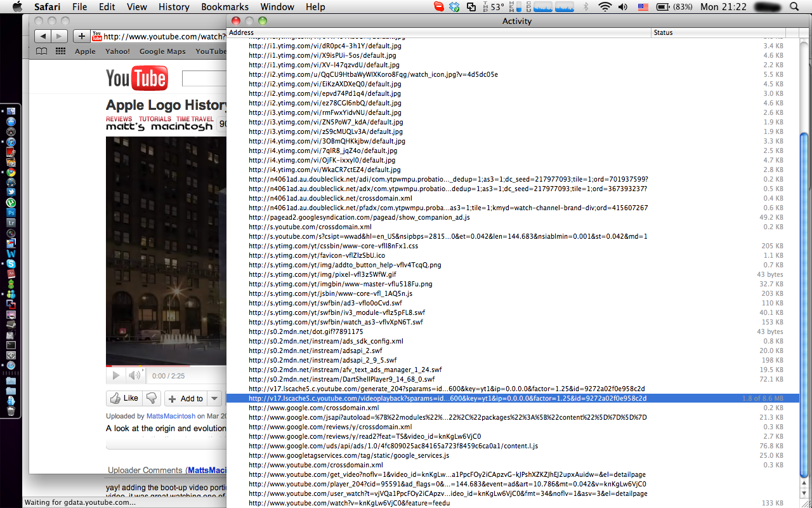Open the Help menu
The height and width of the screenshot is (508, 812).
coord(315,7)
